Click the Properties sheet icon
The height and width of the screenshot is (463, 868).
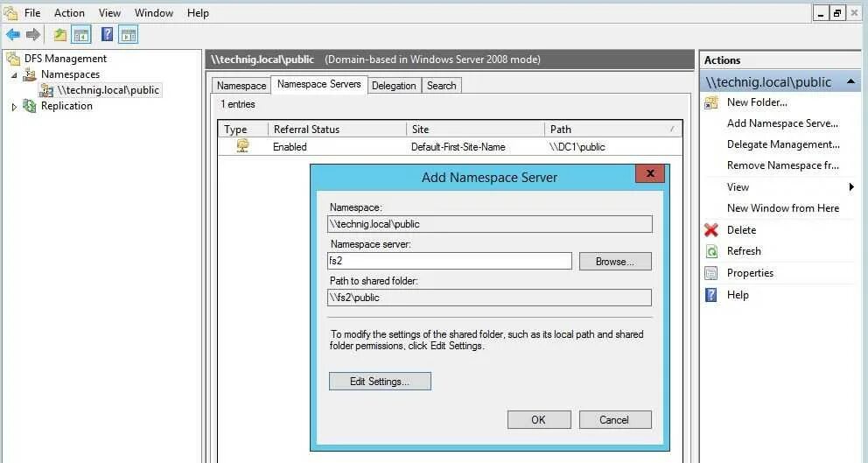click(711, 273)
